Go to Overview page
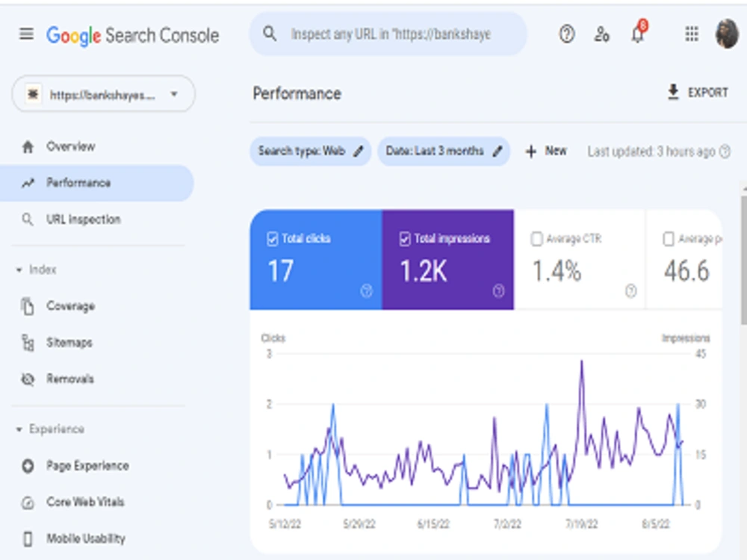 click(70, 146)
